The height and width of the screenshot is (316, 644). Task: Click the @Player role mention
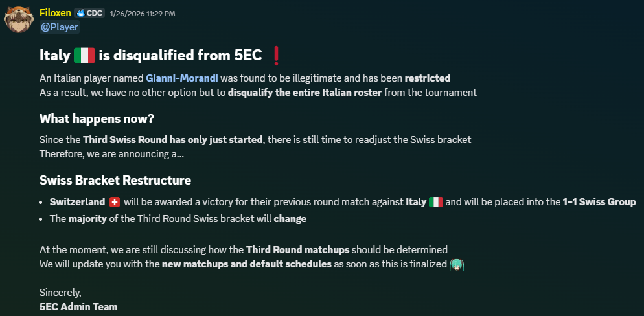pyautogui.click(x=60, y=27)
